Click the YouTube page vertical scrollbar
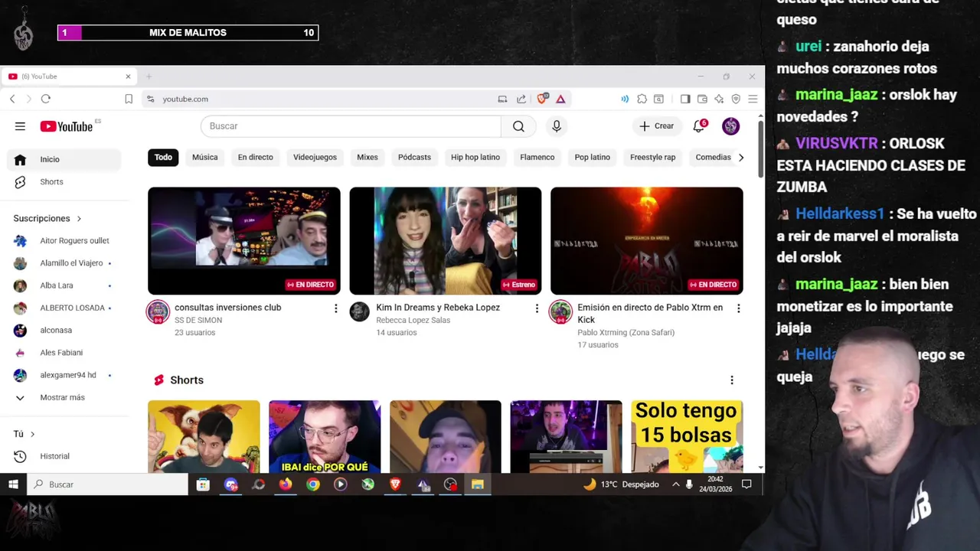Viewport: 980px width, 551px height. pyautogui.click(x=760, y=149)
